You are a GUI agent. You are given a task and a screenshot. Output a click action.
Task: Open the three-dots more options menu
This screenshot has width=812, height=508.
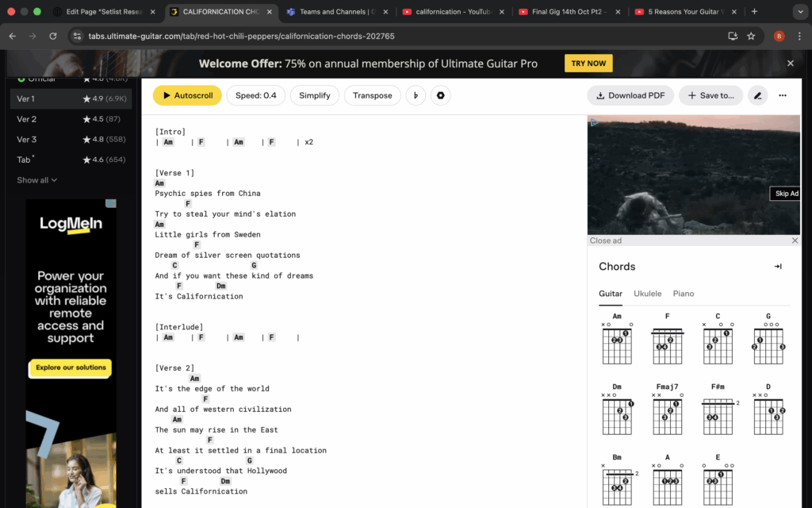(x=783, y=95)
